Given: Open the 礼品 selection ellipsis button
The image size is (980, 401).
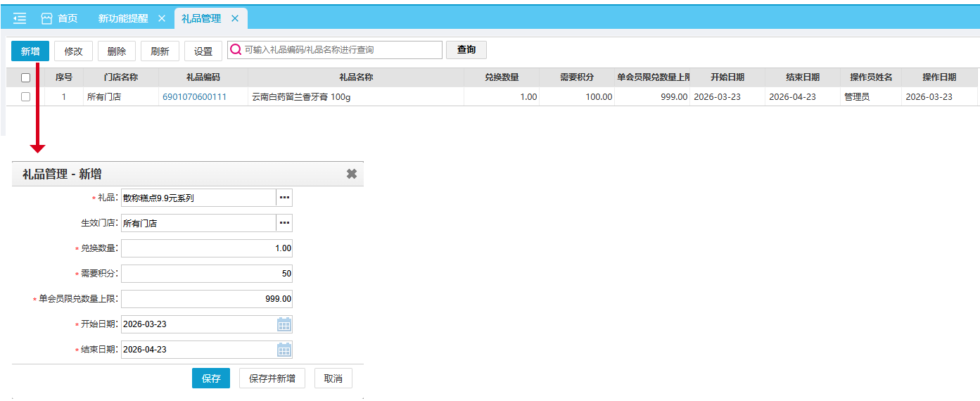Looking at the screenshot, I should coord(284,198).
